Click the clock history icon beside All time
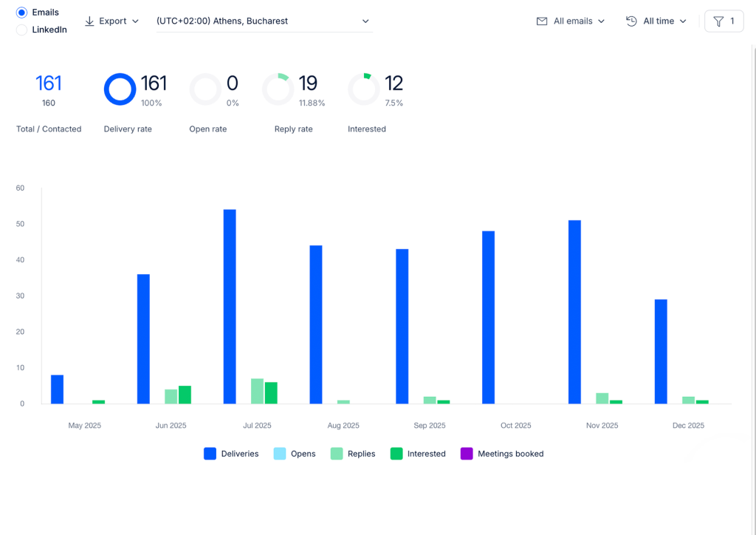The height and width of the screenshot is (535, 756). coord(632,21)
